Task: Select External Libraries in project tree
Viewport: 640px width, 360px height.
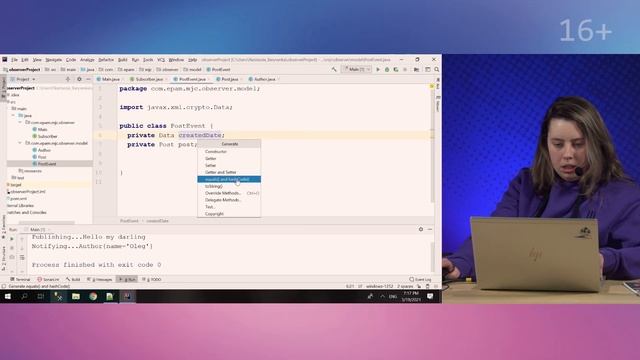Action: pos(20,206)
